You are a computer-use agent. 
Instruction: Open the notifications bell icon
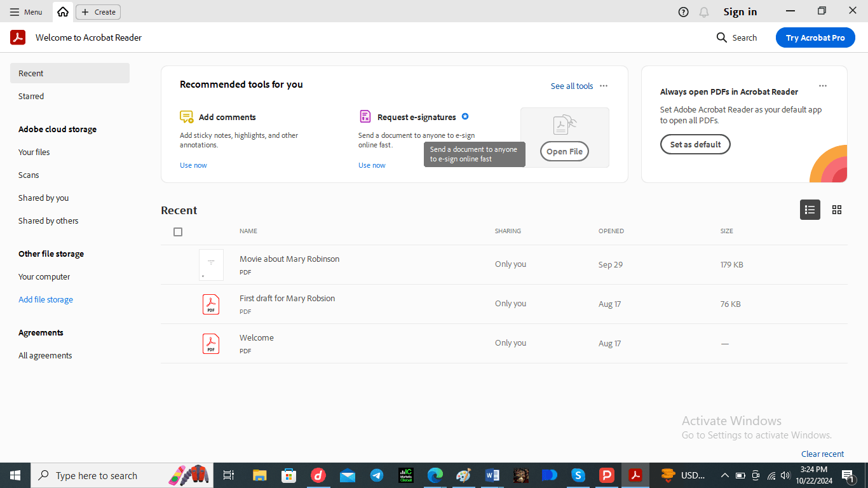[703, 12]
